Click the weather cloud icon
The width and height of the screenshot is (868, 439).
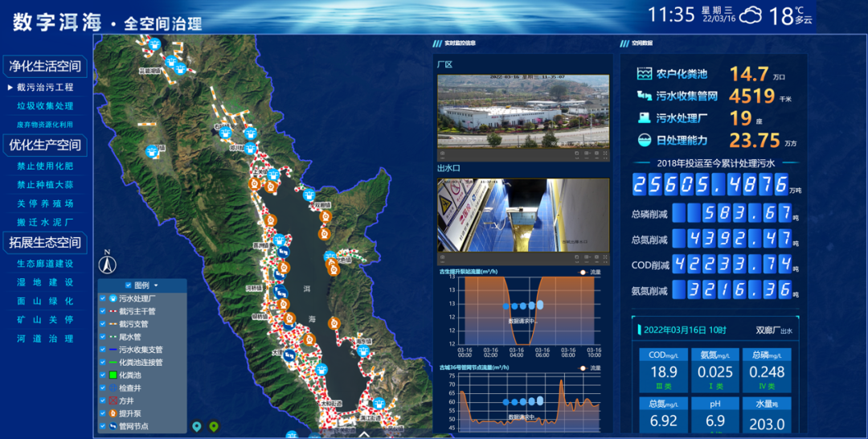(752, 14)
